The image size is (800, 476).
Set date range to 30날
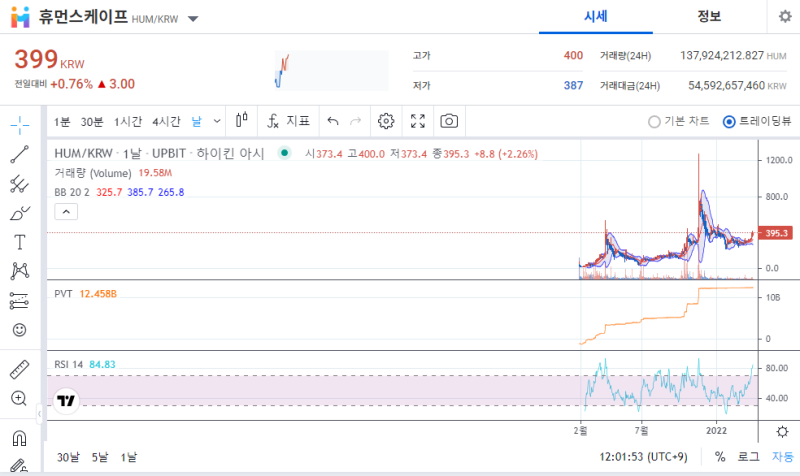click(x=68, y=457)
